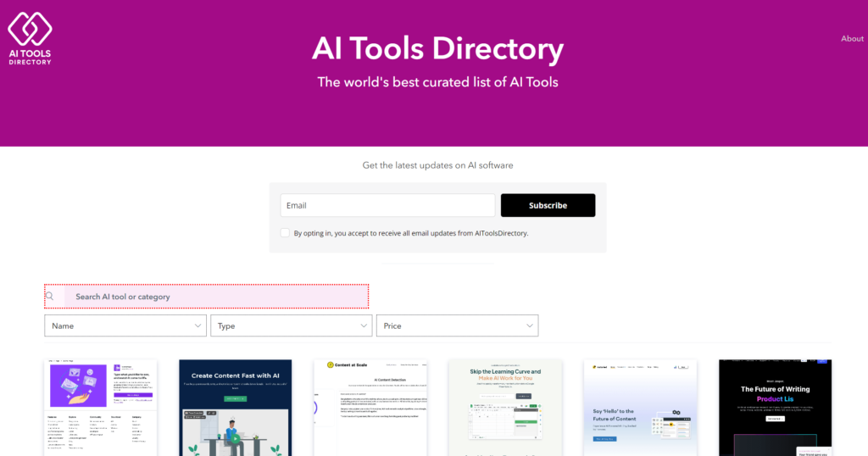Open The Future of Writing thumbnail
This screenshot has width=868, height=456.
point(775,408)
